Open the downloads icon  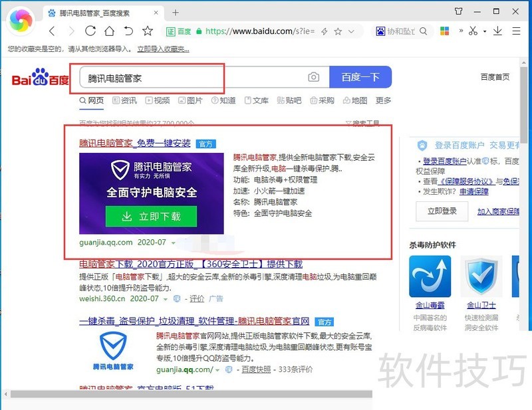tap(497, 31)
